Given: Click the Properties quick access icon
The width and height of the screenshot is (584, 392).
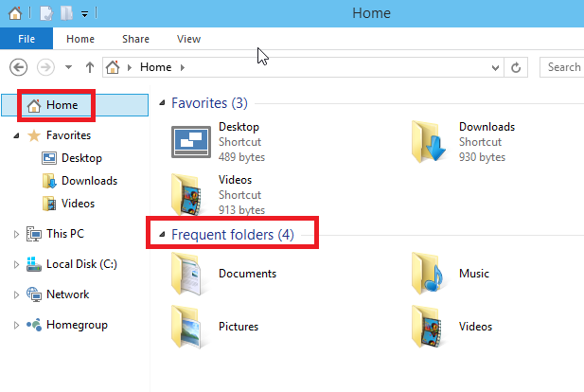Looking at the screenshot, I should click(46, 14).
